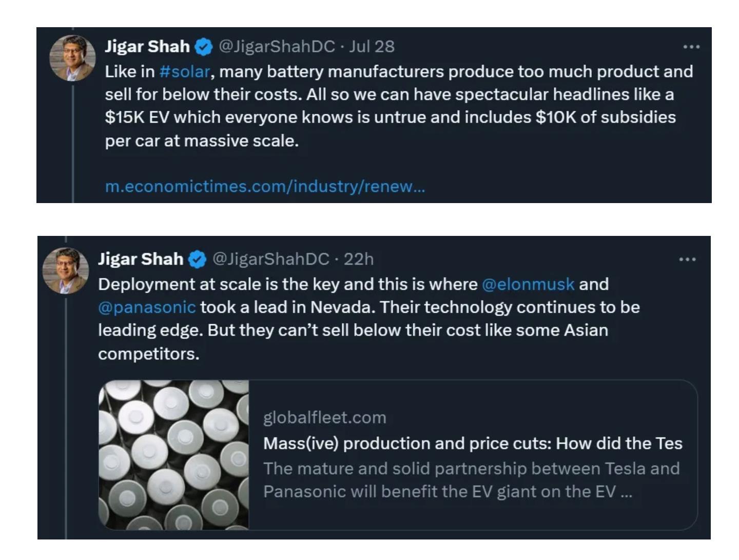Image resolution: width=739 pixels, height=560 pixels.
Task: Click Jigar Shah's avatar in second tweet
Action: 65,270
